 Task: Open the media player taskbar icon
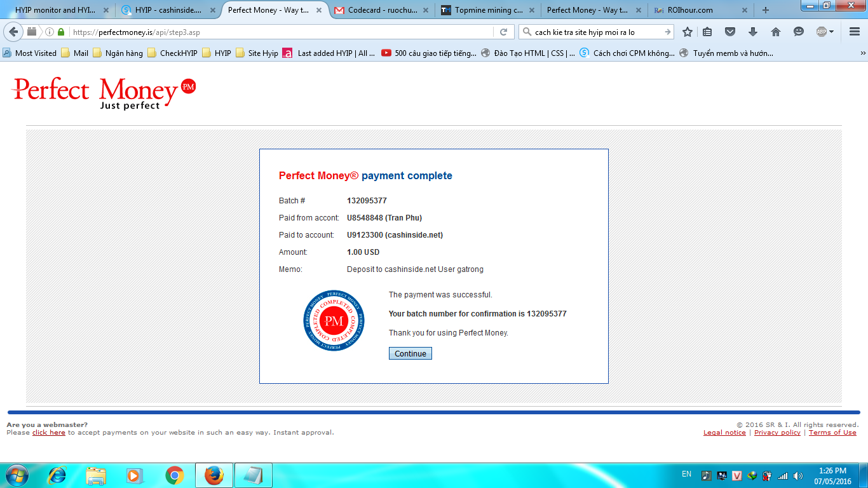[x=135, y=475]
